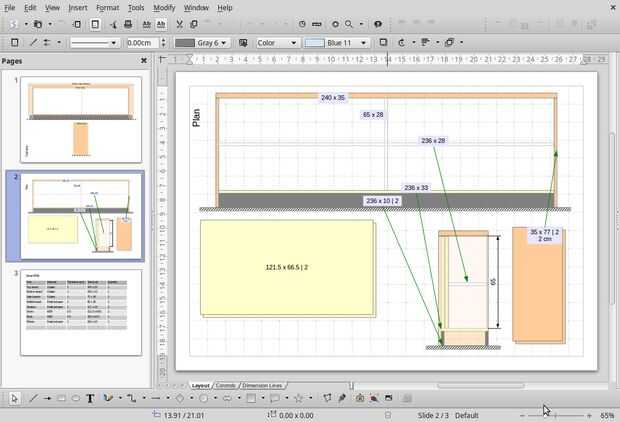Toggle the shadow button in toolbar
The height and width of the screenshot is (422, 620).
pos(381,43)
